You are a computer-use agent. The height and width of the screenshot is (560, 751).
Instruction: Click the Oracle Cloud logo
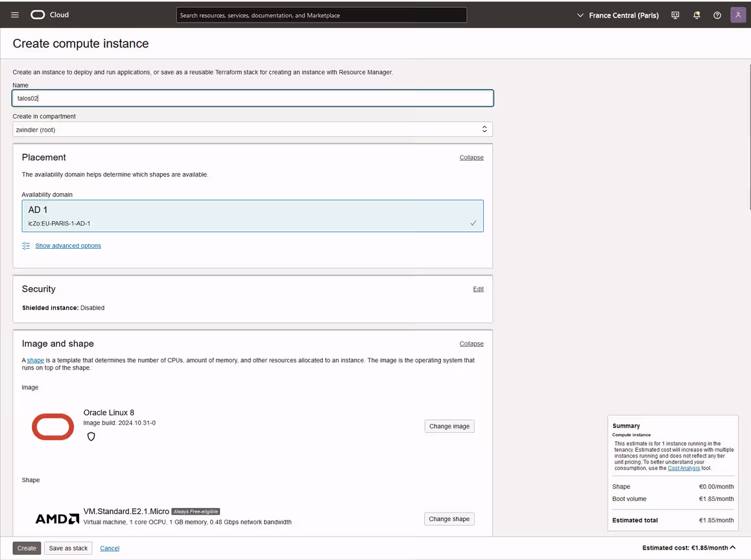(x=49, y=15)
